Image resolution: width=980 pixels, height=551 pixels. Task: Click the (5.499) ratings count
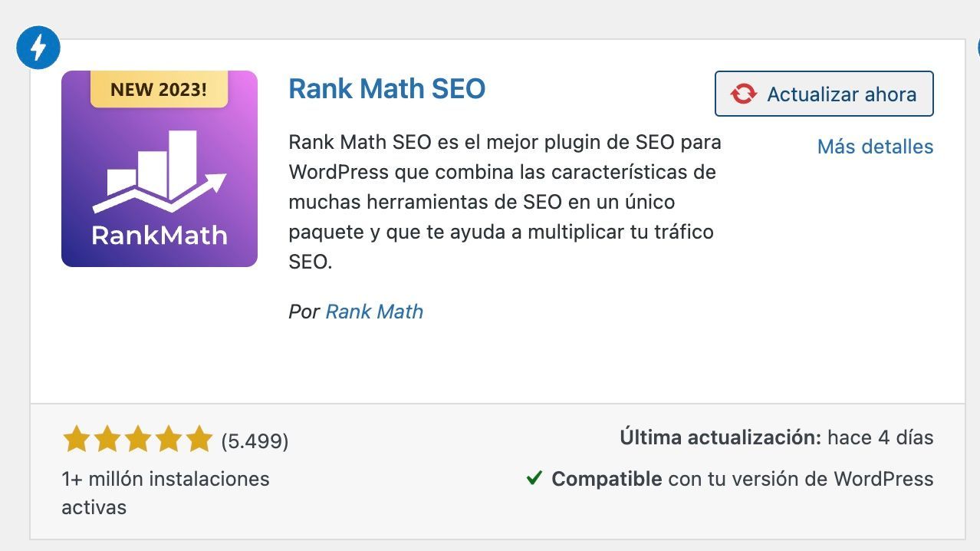(x=255, y=441)
